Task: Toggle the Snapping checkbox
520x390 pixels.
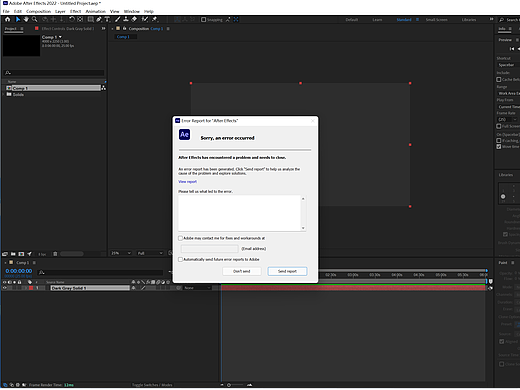Action: click(x=203, y=20)
